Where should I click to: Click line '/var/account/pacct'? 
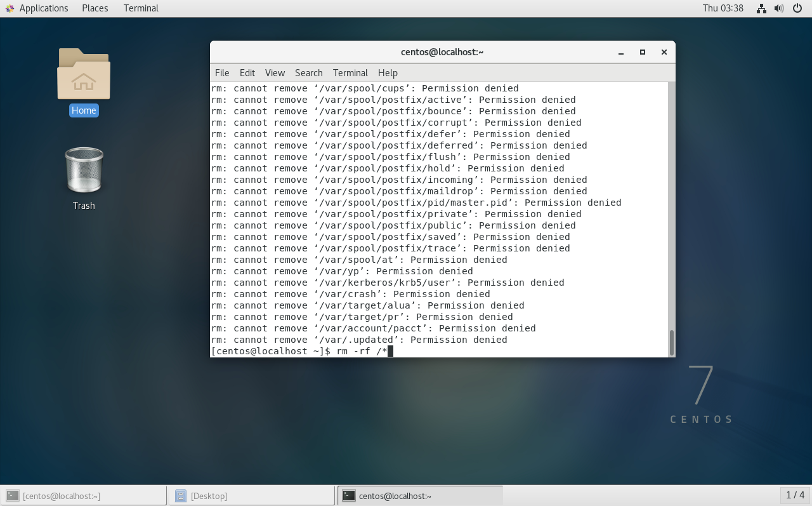[x=374, y=328]
